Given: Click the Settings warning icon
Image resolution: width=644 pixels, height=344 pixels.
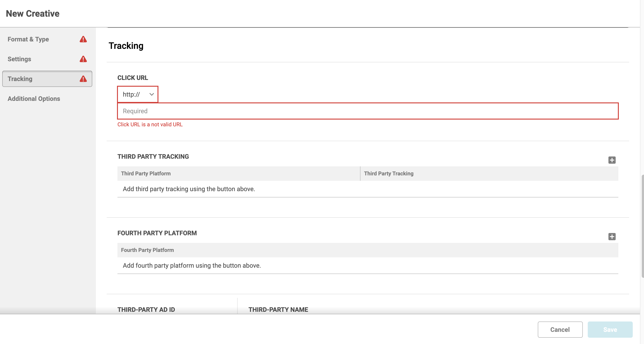Looking at the screenshot, I should tap(83, 59).
